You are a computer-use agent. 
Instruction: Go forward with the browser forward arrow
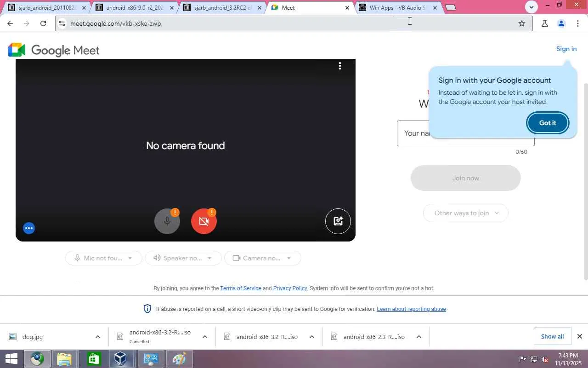pos(27,23)
